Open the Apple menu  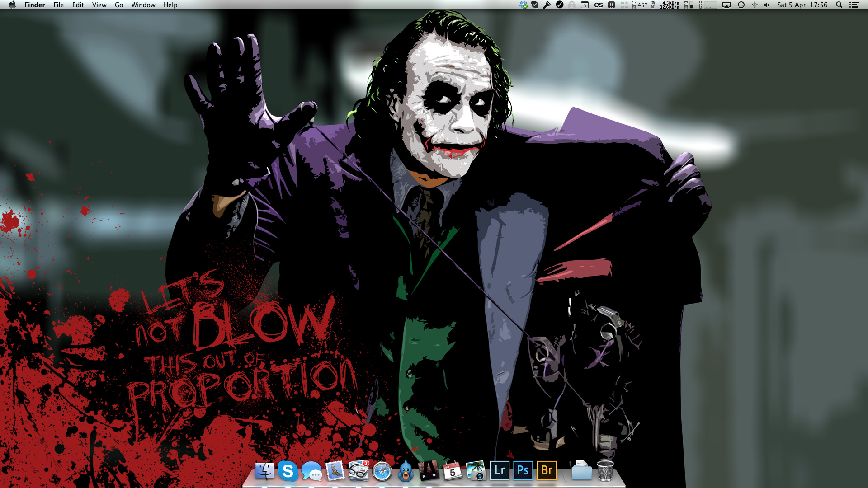[x=12, y=5]
